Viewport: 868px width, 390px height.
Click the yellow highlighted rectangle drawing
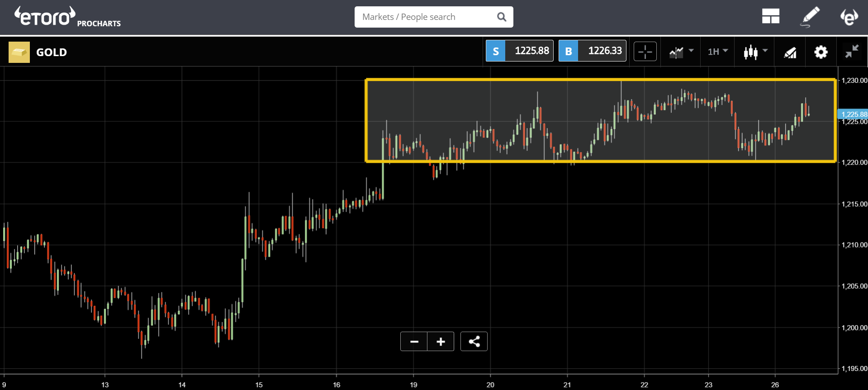coord(600,120)
